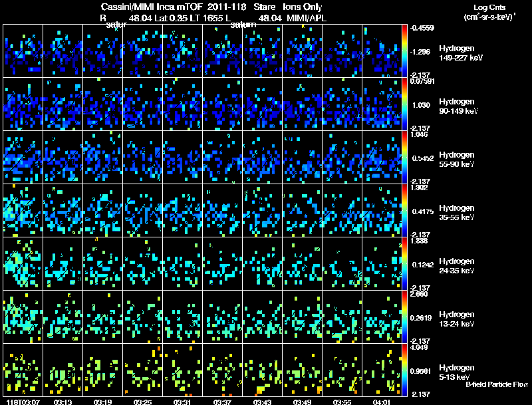Click the 1.302 color scale value
The height and width of the screenshot is (405, 532).
[419, 188]
